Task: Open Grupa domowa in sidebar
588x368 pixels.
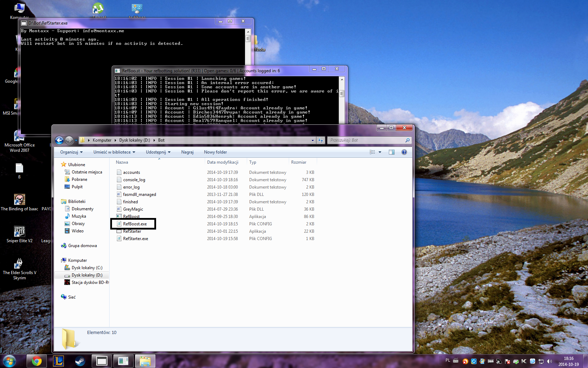Action: [x=82, y=246]
